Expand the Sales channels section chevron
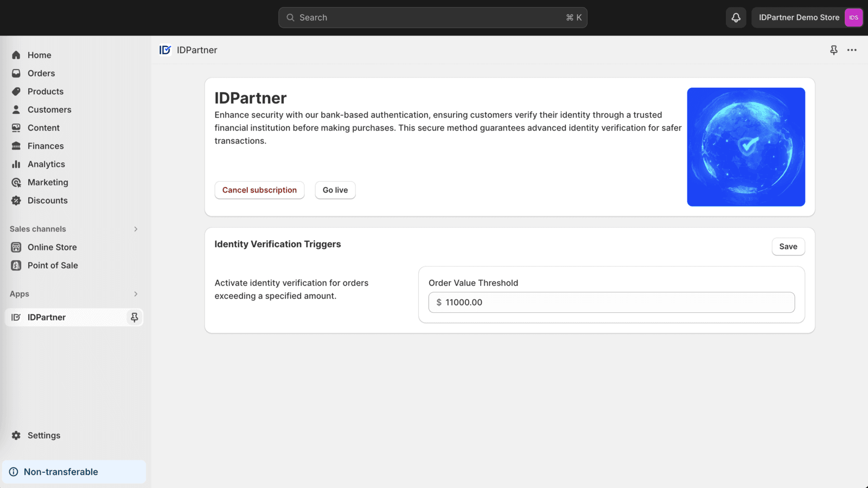The width and height of the screenshot is (868, 488). pos(136,229)
